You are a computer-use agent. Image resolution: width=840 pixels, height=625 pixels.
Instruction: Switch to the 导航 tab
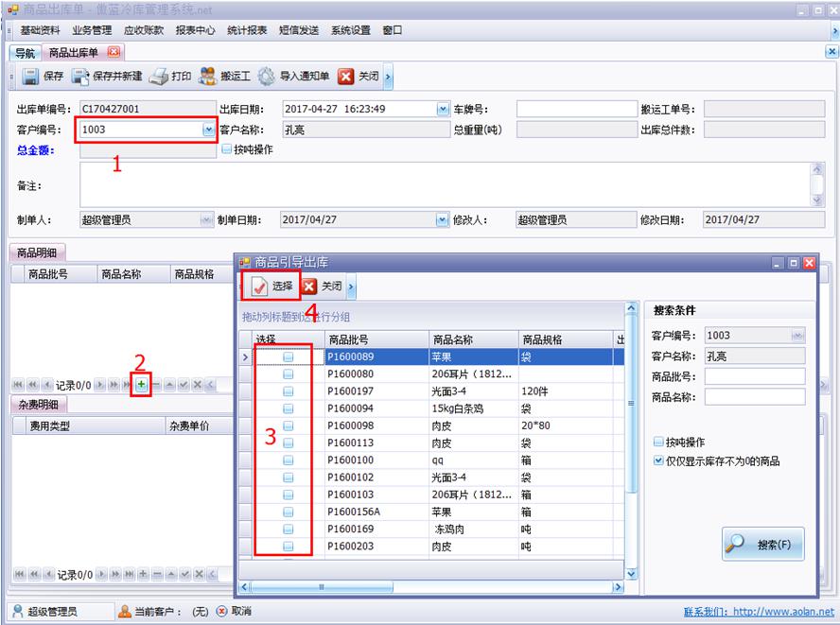pyautogui.click(x=25, y=53)
